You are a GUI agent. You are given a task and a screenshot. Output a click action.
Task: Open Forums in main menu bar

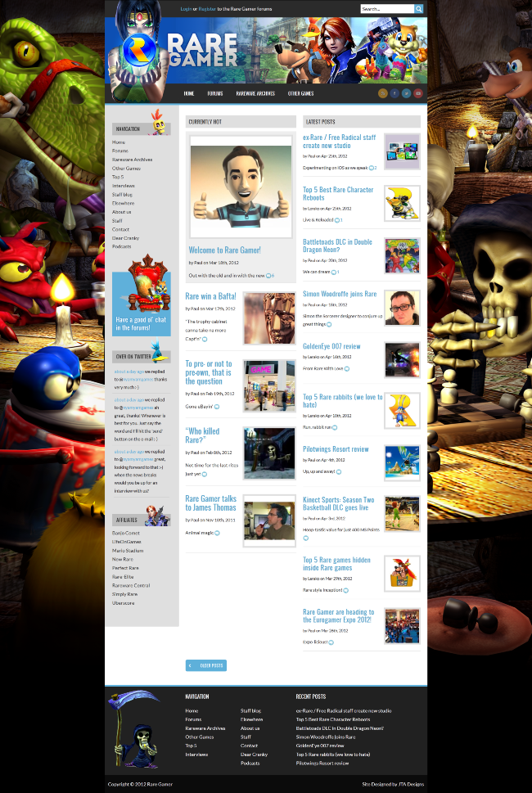[215, 93]
